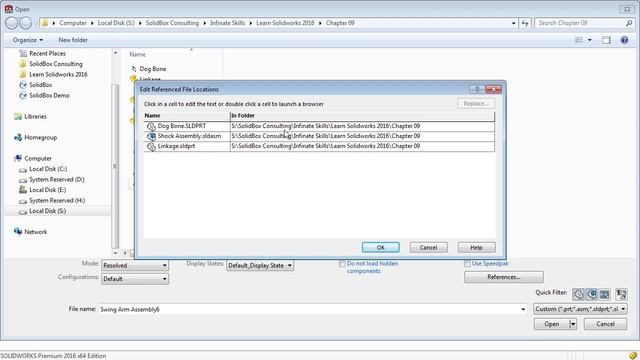The image size is (640, 360).
Task: Open the Organize menu
Action: (x=28, y=40)
